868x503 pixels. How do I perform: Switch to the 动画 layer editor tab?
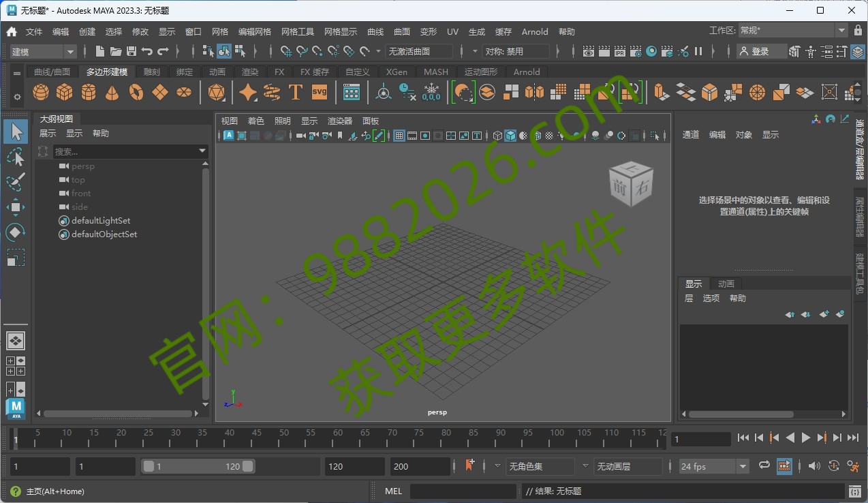(726, 284)
